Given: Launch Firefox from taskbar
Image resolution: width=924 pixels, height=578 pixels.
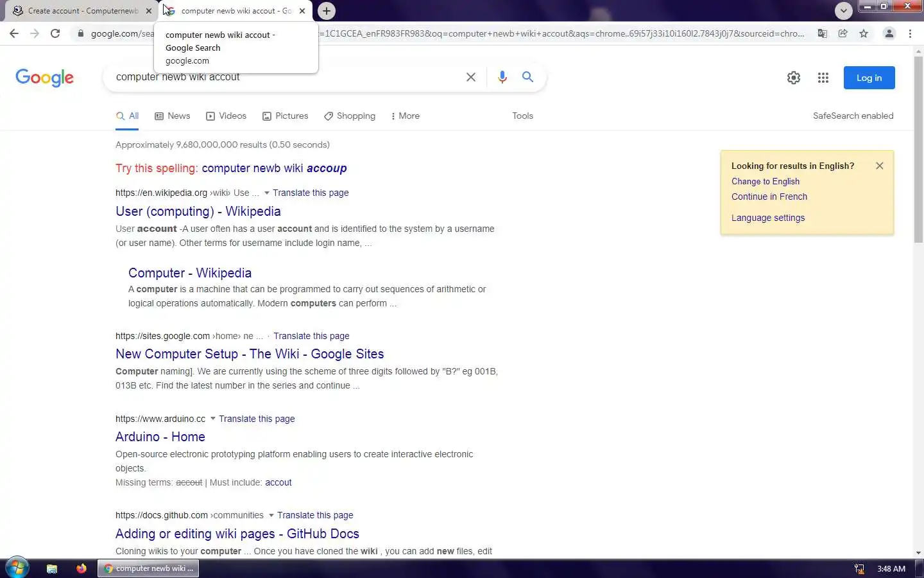Looking at the screenshot, I should pos(81,568).
